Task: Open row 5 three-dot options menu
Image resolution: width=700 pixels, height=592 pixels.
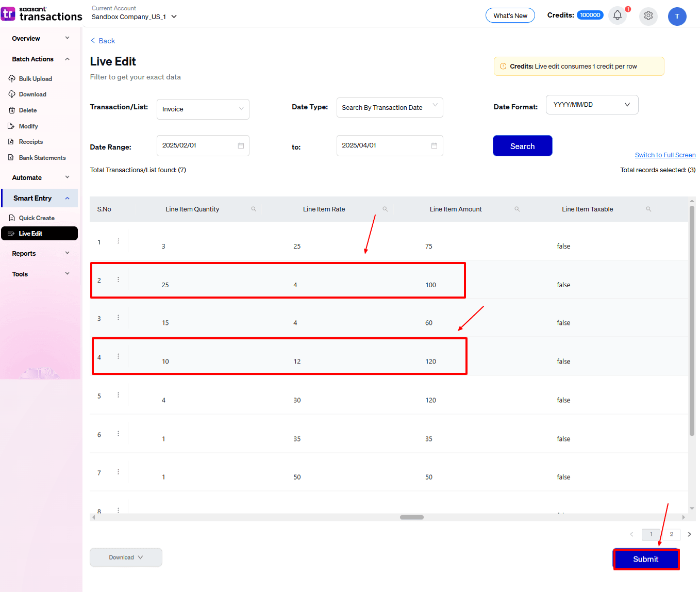Action: (118, 396)
